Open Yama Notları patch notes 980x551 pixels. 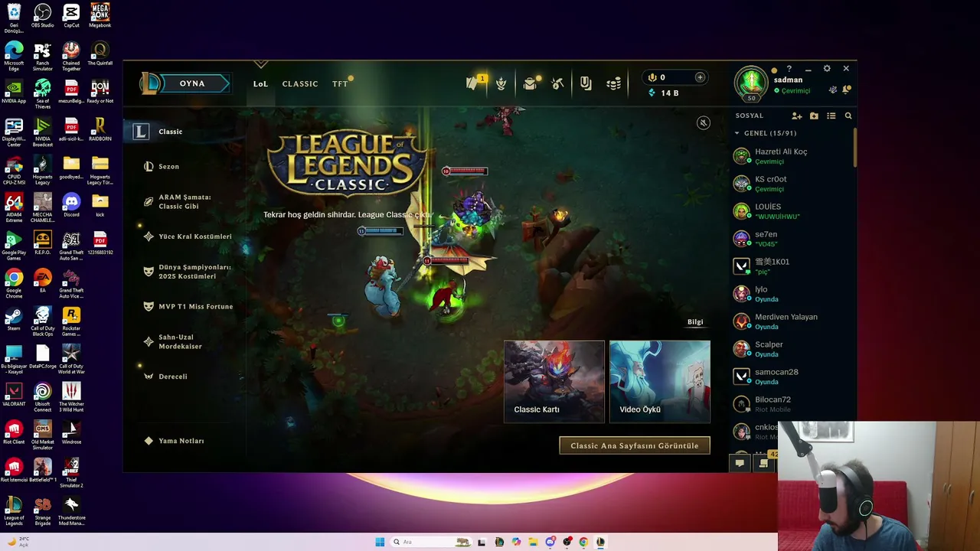175,442
